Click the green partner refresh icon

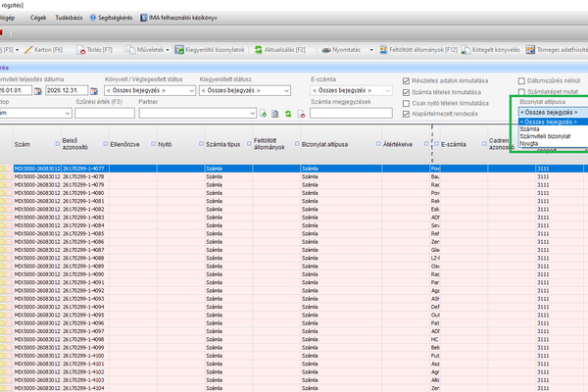(x=288, y=114)
